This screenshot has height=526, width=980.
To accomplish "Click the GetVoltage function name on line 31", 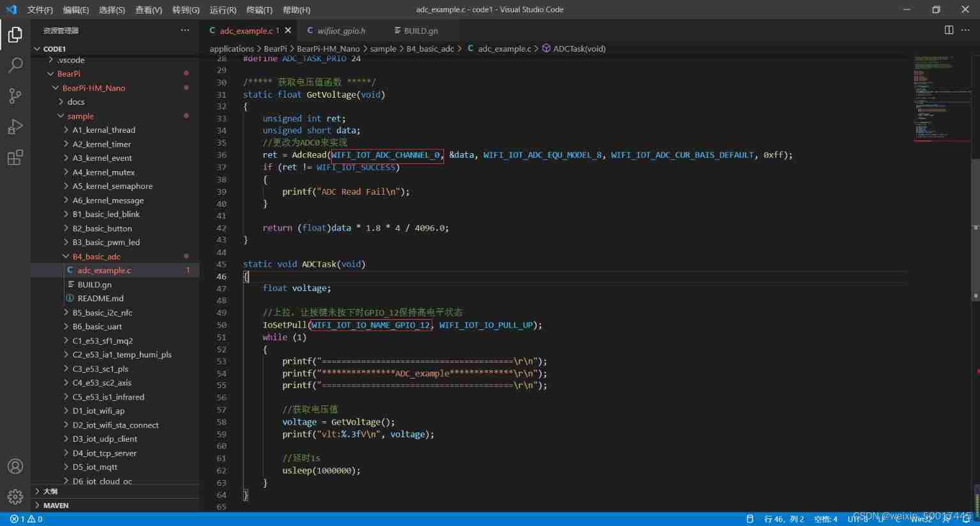I will pyautogui.click(x=331, y=94).
